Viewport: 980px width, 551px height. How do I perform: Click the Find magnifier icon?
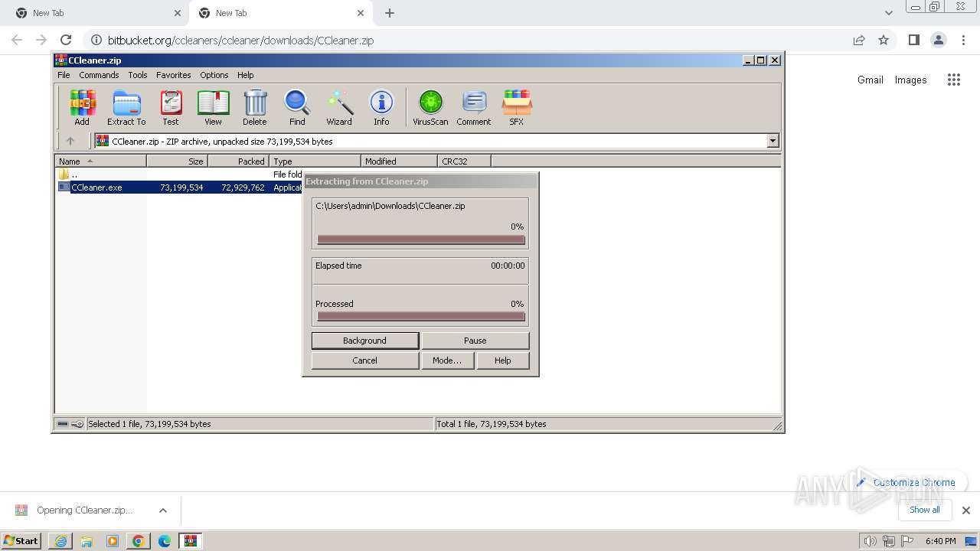[x=297, y=108]
